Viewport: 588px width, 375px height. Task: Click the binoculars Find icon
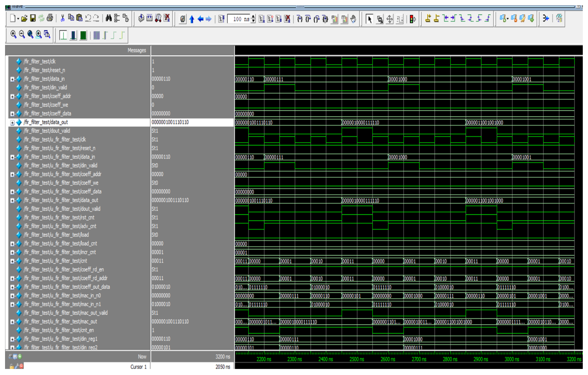tap(109, 18)
